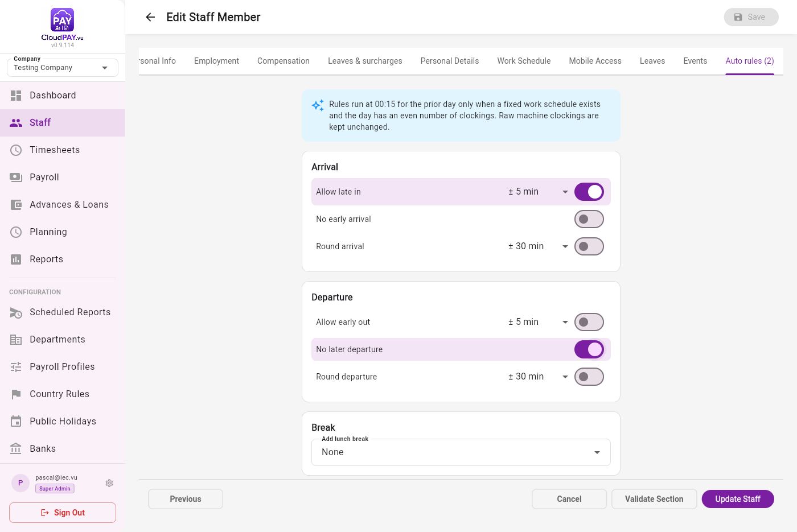This screenshot has width=797, height=532.
Task: Click the Country Rules flag icon
Action: [16, 394]
